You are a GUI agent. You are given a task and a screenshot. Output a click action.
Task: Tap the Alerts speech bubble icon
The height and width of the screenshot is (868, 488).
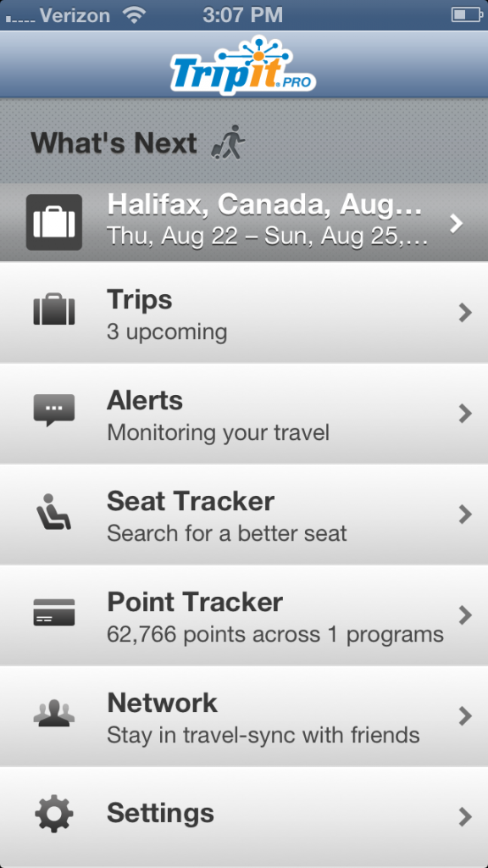tap(53, 413)
